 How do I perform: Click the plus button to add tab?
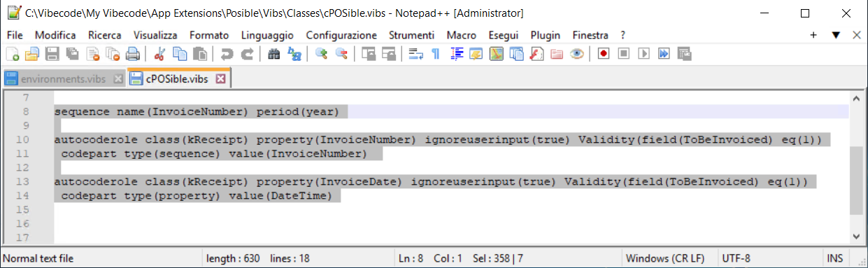coord(813,35)
